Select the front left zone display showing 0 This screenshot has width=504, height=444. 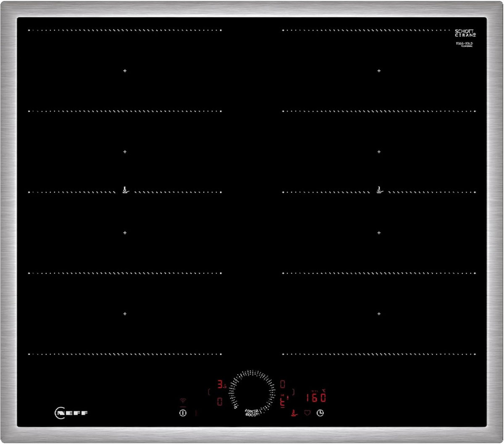pyautogui.click(x=220, y=402)
